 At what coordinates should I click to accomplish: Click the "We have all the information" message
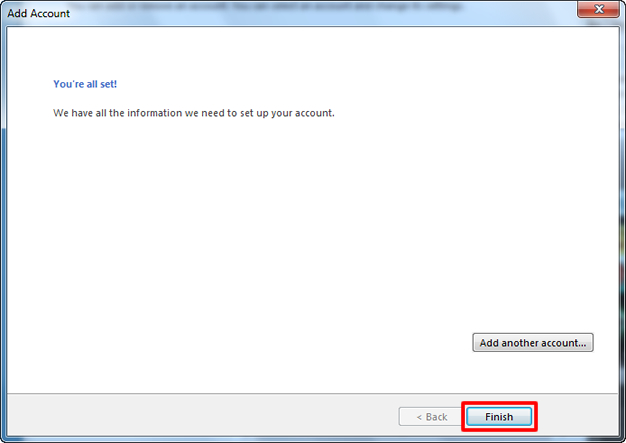193,113
